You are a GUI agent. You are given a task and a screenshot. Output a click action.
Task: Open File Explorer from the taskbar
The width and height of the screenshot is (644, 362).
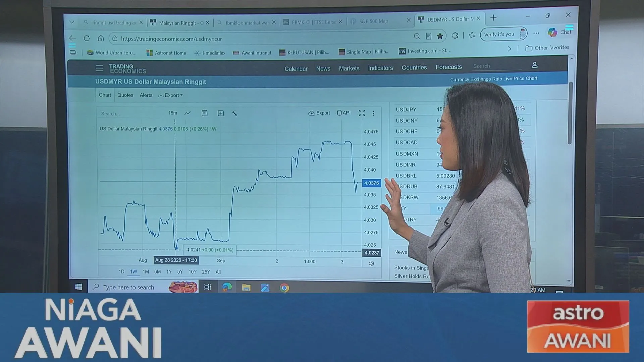(246, 288)
